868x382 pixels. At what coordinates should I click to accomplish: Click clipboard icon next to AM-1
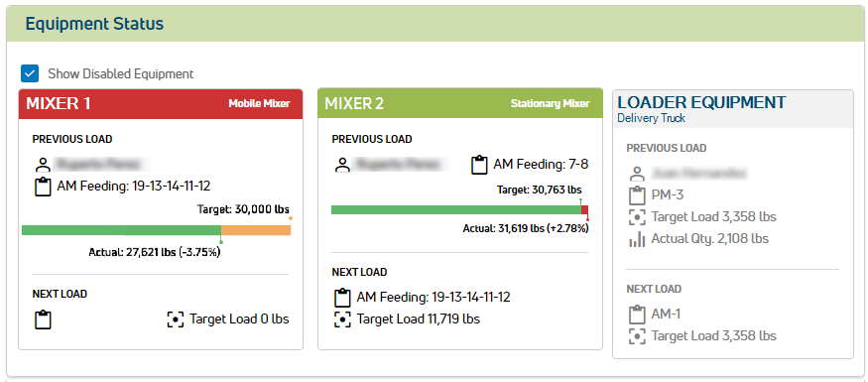638,315
